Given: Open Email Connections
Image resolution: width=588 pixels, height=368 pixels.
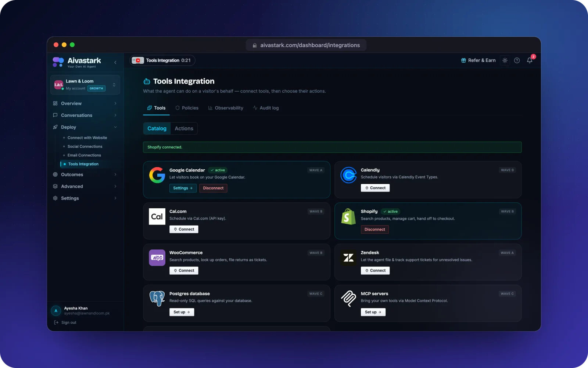Looking at the screenshot, I should (84, 155).
